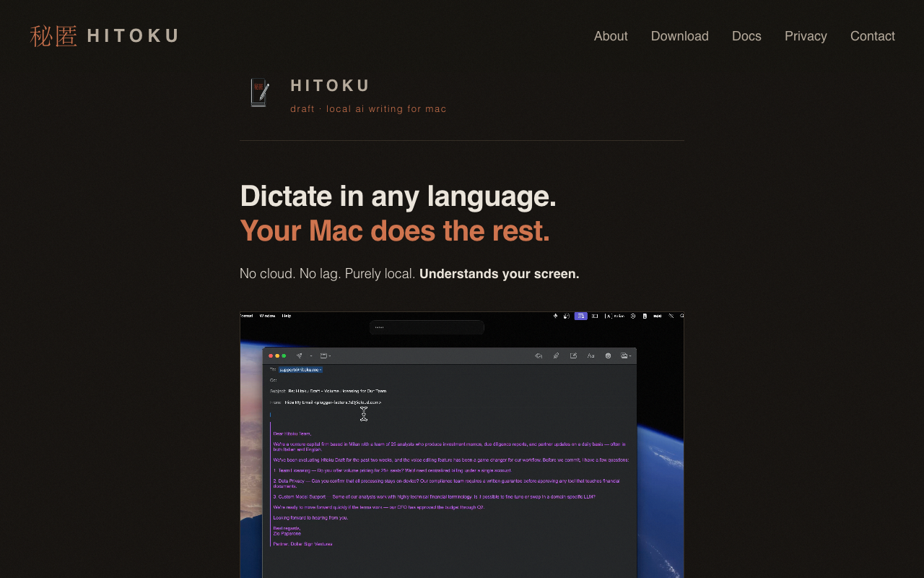This screenshot has width=924, height=578.
Task: Click the Aa format icon in the demo Mail toolbar
Action: (590, 355)
